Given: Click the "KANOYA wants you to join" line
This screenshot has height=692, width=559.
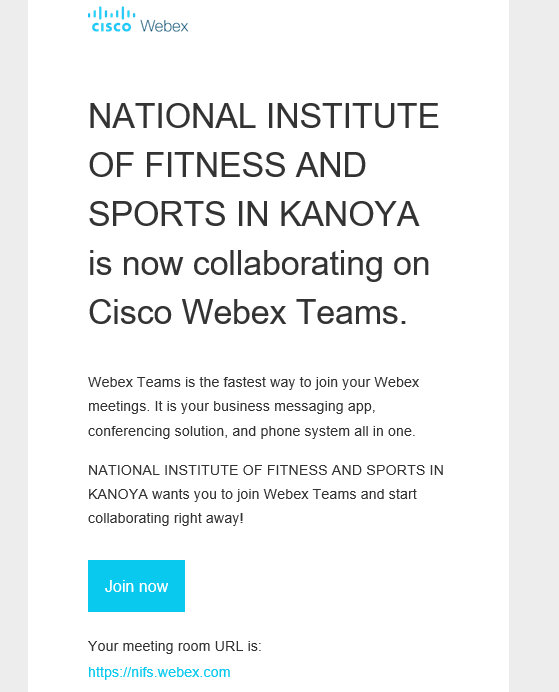Looking at the screenshot, I should [252, 494].
